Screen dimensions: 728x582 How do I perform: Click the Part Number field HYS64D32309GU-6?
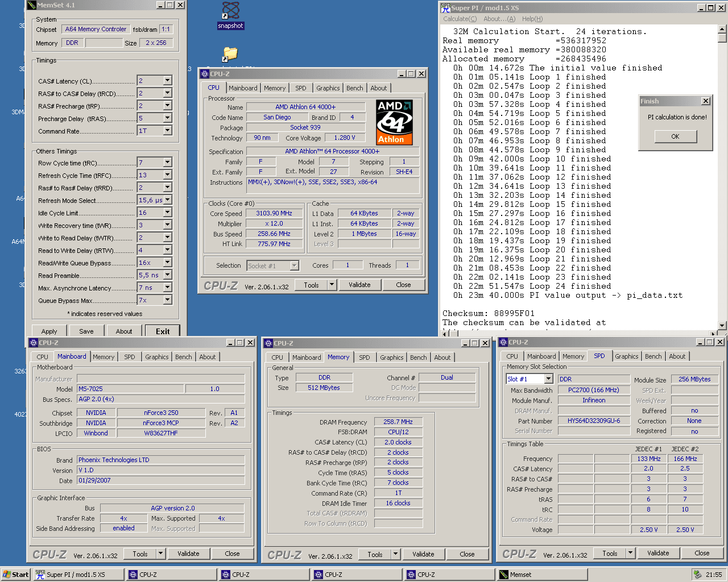pos(594,421)
